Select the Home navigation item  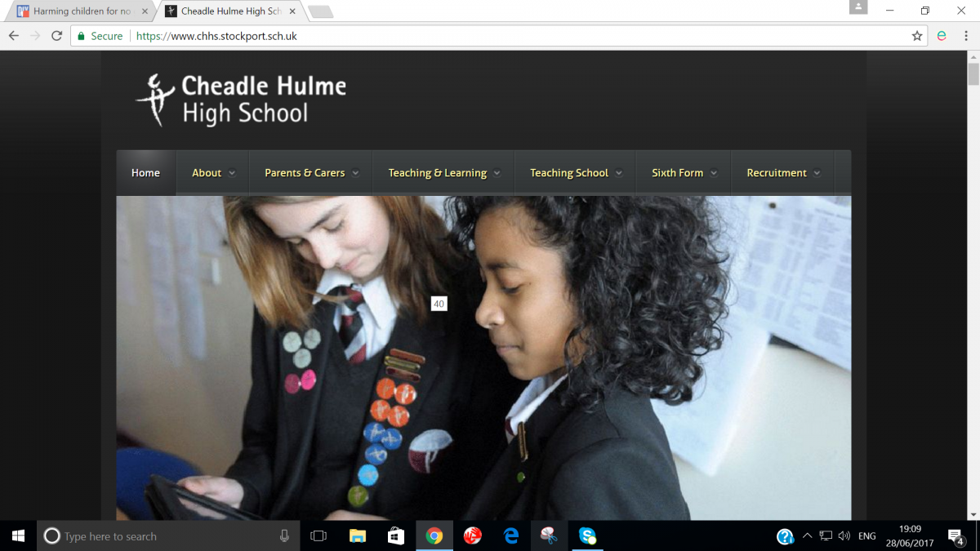(x=145, y=173)
